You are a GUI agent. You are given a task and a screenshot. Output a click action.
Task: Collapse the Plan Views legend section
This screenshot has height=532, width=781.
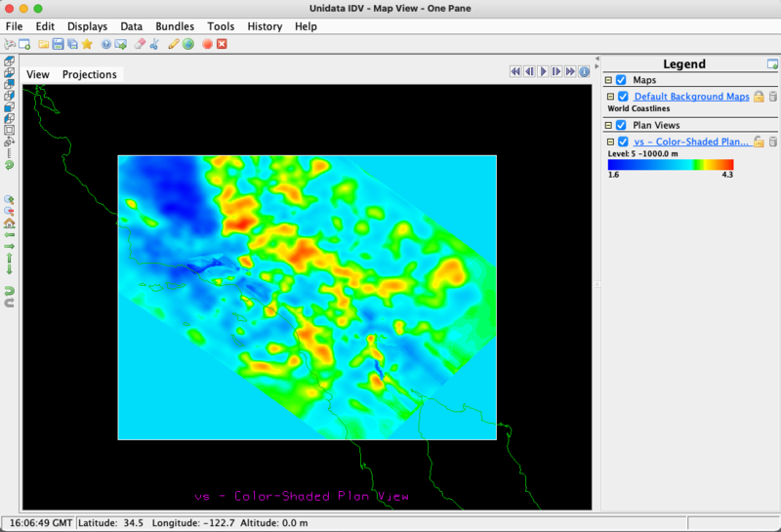pos(608,125)
